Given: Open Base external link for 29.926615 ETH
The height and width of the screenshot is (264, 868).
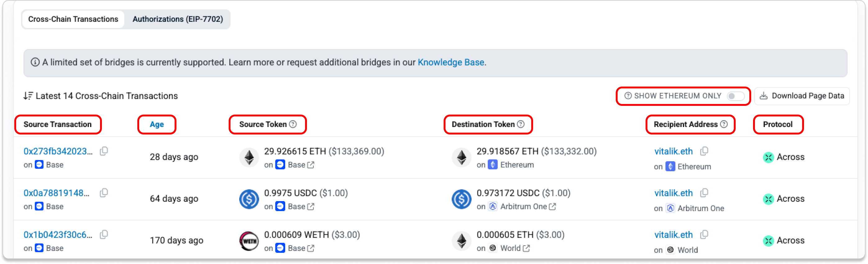Looking at the screenshot, I should pos(311,165).
